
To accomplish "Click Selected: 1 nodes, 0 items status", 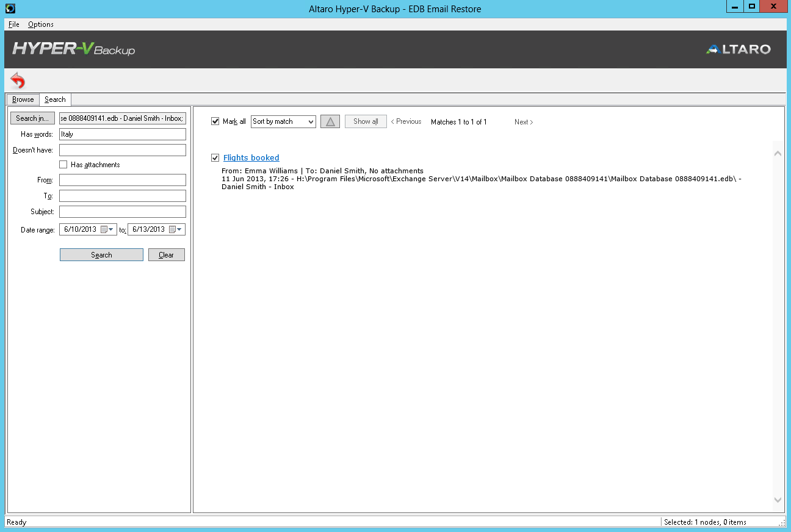I will click(x=705, y=522).
